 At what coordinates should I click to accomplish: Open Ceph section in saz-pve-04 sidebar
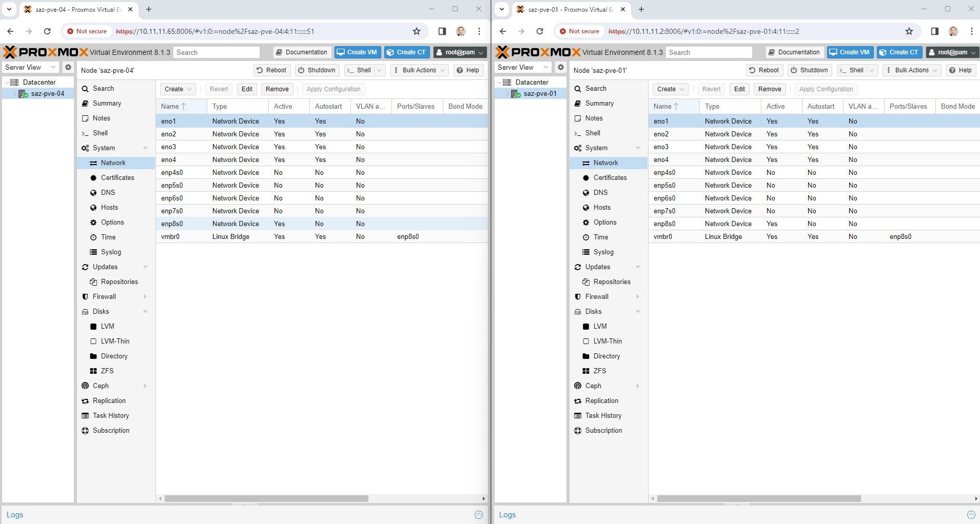pyautogui.click(x=101, y=386)
